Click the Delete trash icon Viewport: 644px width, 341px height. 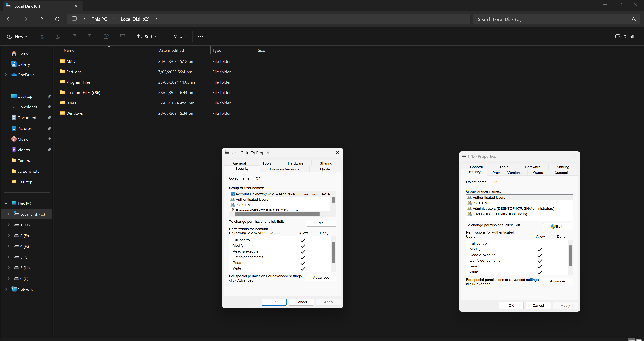coord(122,37)
